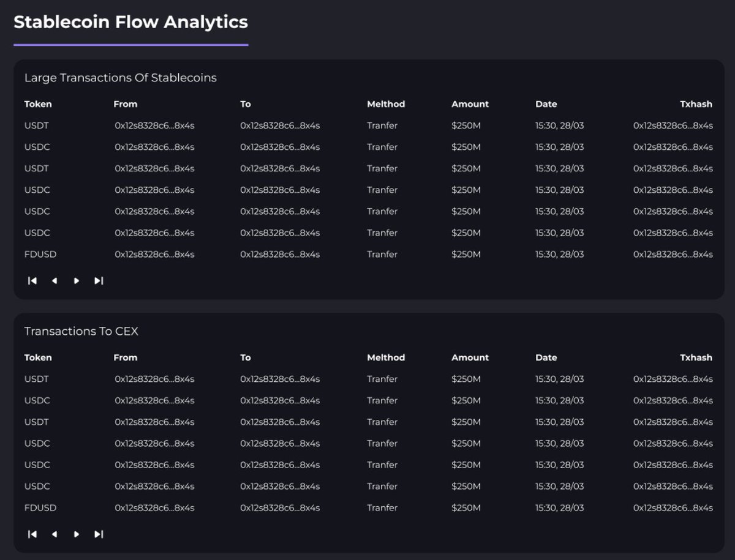Open FDUSD row Txhash in Large Transactions table
The image size is (735, 560).
point(673,254)
